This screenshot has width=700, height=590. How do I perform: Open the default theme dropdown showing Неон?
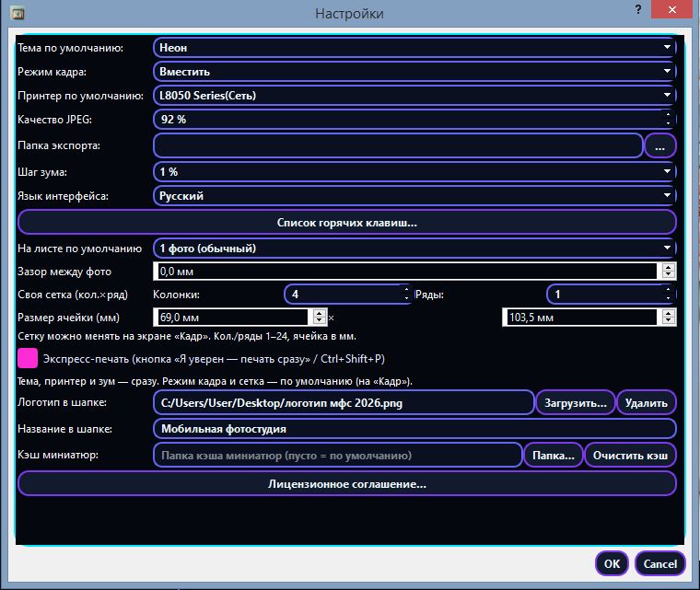[414, 48]
